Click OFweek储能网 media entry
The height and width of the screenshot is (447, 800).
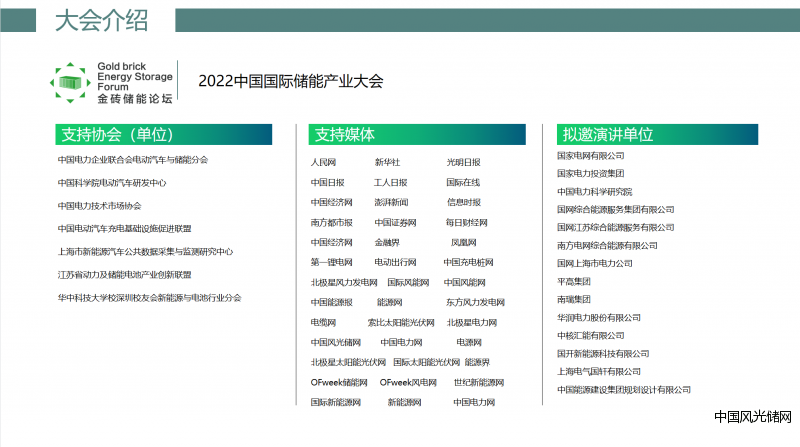click(339, 382)
